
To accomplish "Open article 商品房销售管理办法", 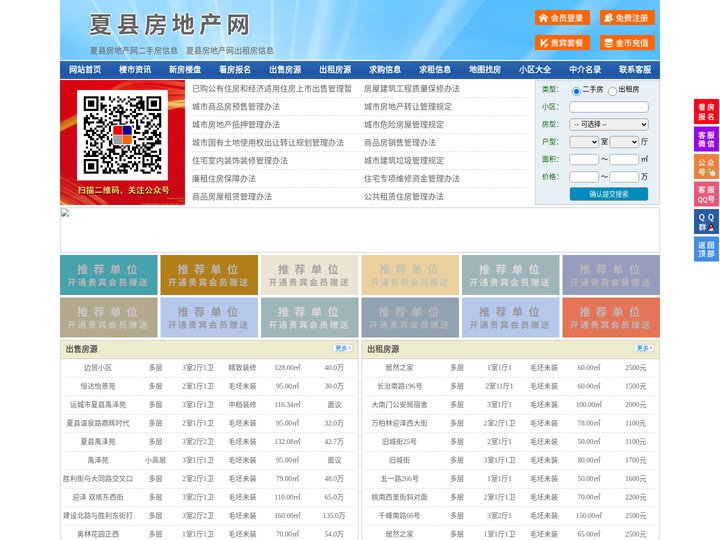I will (400, 142).
